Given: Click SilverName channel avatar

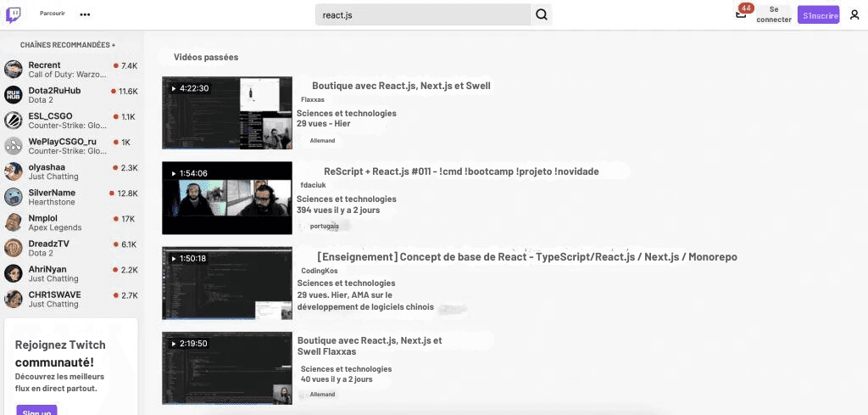Looking at the screenshot, I should click(x=14, y=197).
